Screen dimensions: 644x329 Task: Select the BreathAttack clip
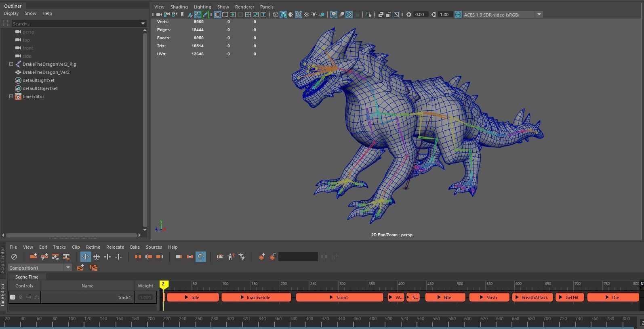(532, 298)
